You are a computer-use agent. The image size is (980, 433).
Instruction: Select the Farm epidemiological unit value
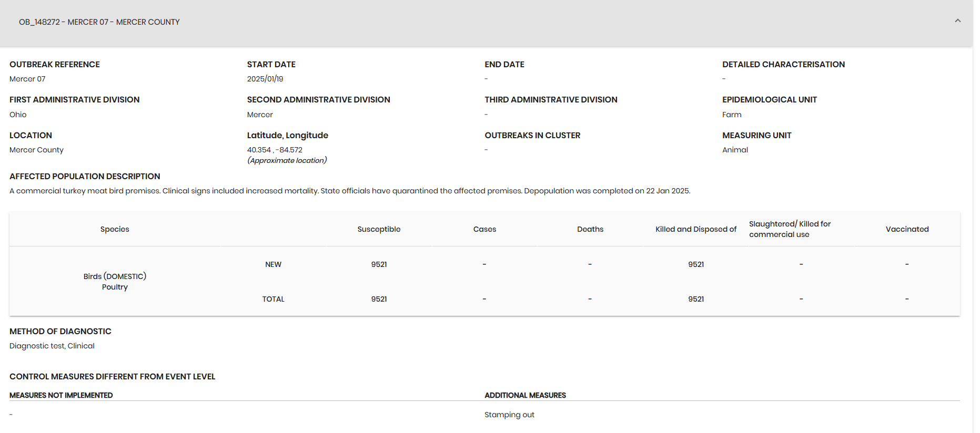pyautogui.click(x=732, y=115)
